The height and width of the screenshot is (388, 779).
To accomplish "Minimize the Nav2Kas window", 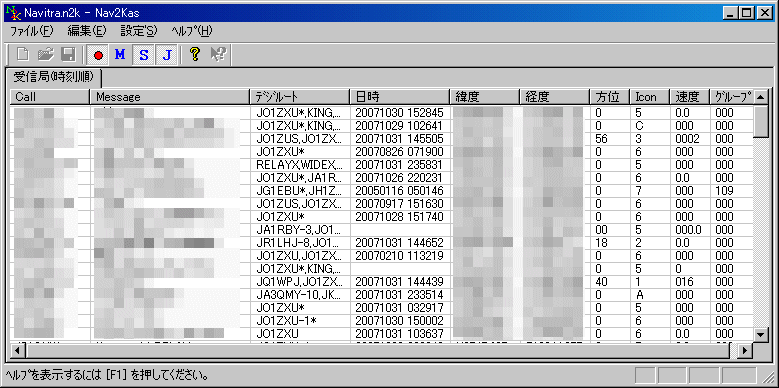I will point(729,13).
